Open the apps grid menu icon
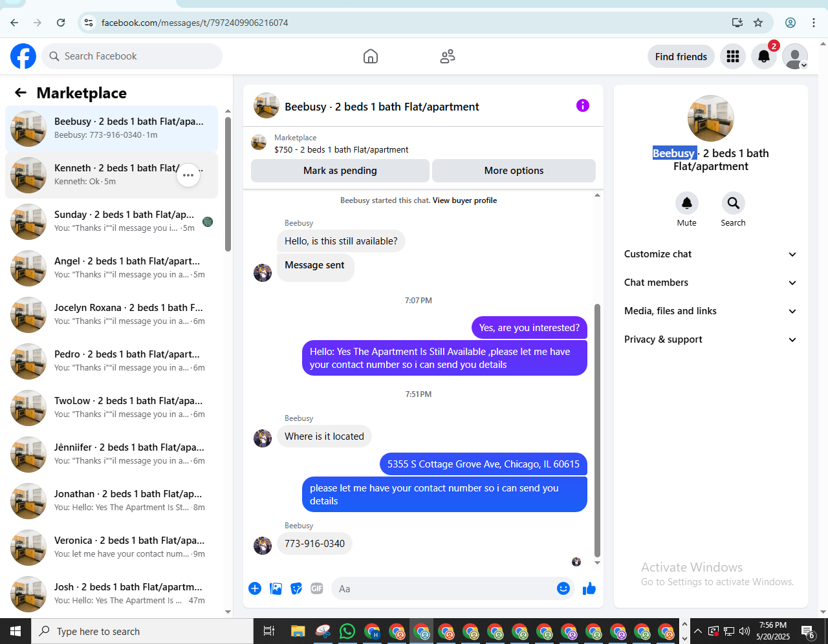The width and height of the screenshot is (828, 644). tap(733, 56)
